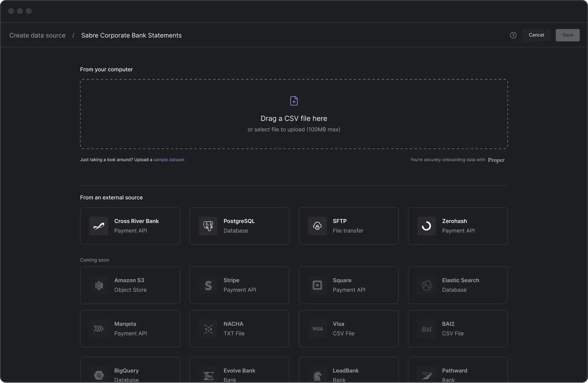
Task: Click the file upload plus icon
Action: (294, 101)
